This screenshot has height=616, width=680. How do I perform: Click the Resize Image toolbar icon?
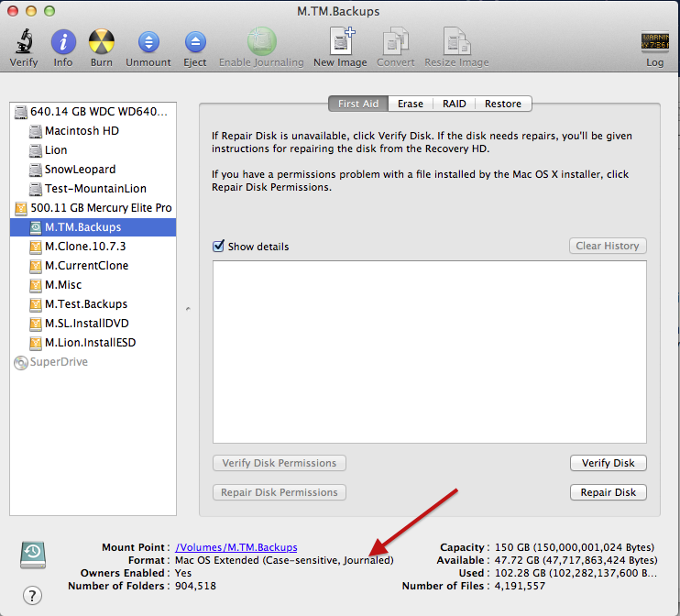point(456,41)
